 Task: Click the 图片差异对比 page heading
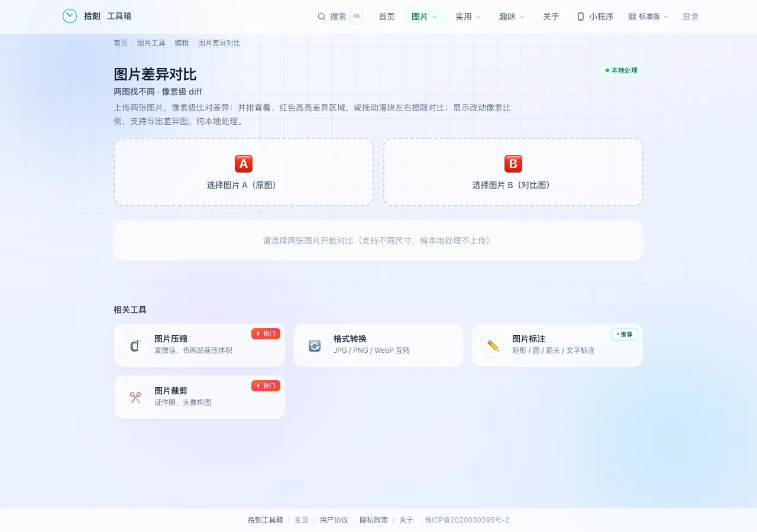155,74
